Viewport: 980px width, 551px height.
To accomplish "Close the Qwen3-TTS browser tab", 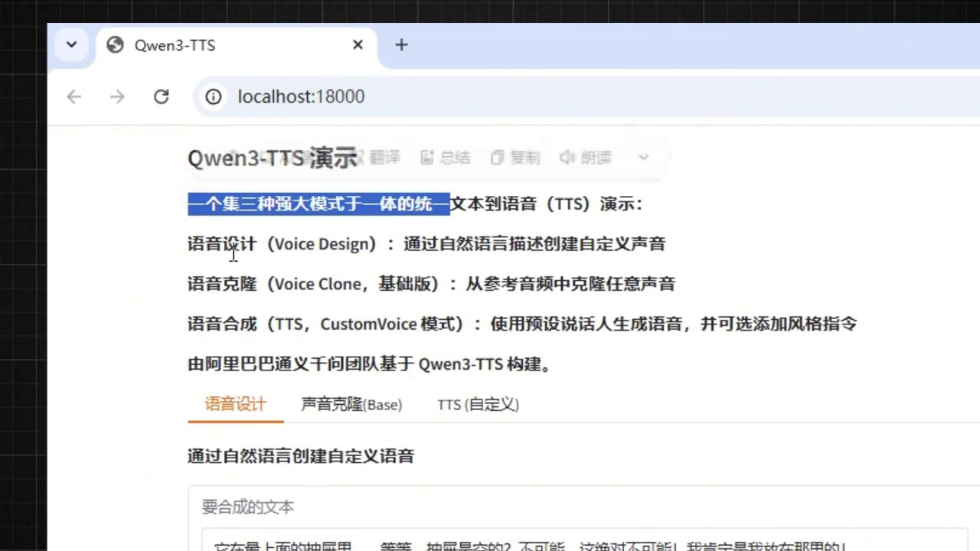I will tap(358, 45).
